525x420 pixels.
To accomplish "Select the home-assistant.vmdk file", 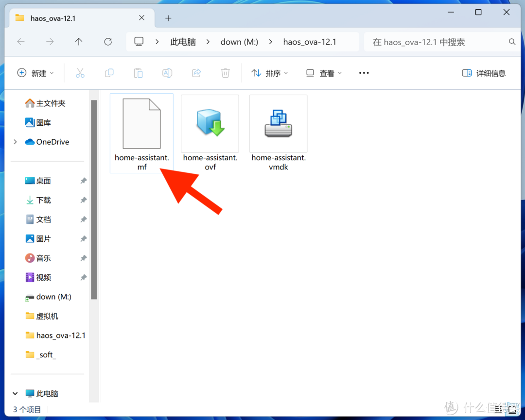I will click(x=278, y=134).
